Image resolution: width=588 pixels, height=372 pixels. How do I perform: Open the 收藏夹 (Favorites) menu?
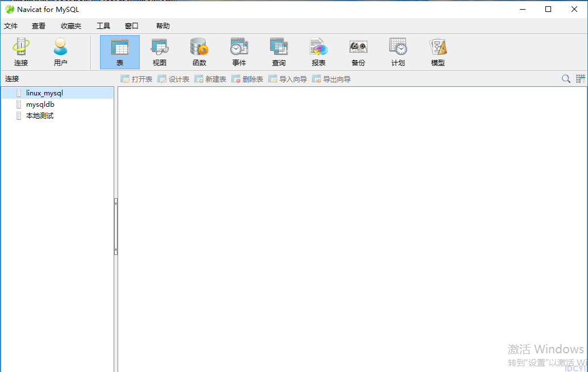[x=71, y=26]
